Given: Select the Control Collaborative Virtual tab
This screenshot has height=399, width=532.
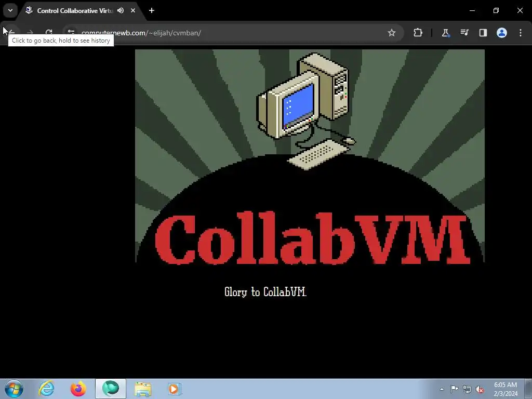Looking at the screenshot, I should point(74,10).
